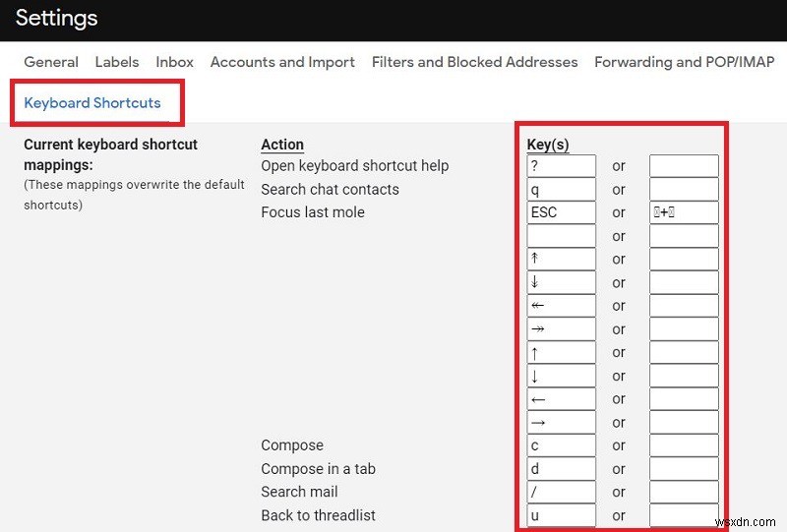This screenshot has width=787, height=532.
Task: Click the Keyboard Shortcuts tab
Action: click(x=92, y=103)
